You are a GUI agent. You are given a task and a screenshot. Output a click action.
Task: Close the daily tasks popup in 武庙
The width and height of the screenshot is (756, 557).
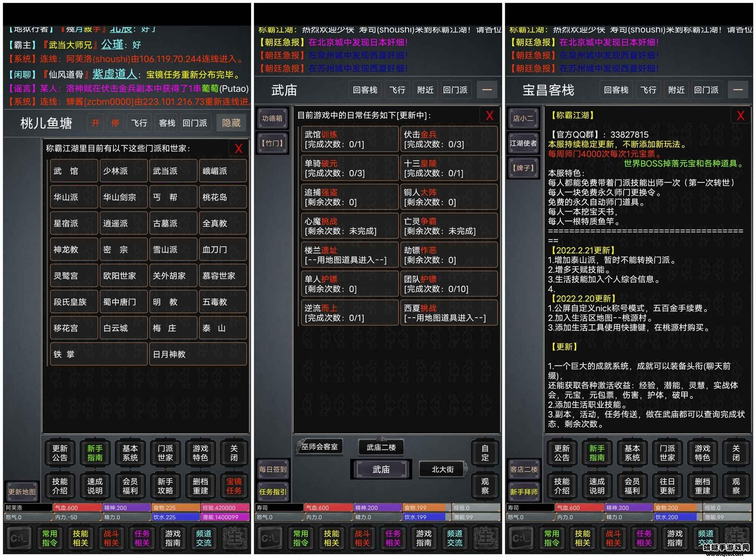pyautogui.click(x=490, y=116)
